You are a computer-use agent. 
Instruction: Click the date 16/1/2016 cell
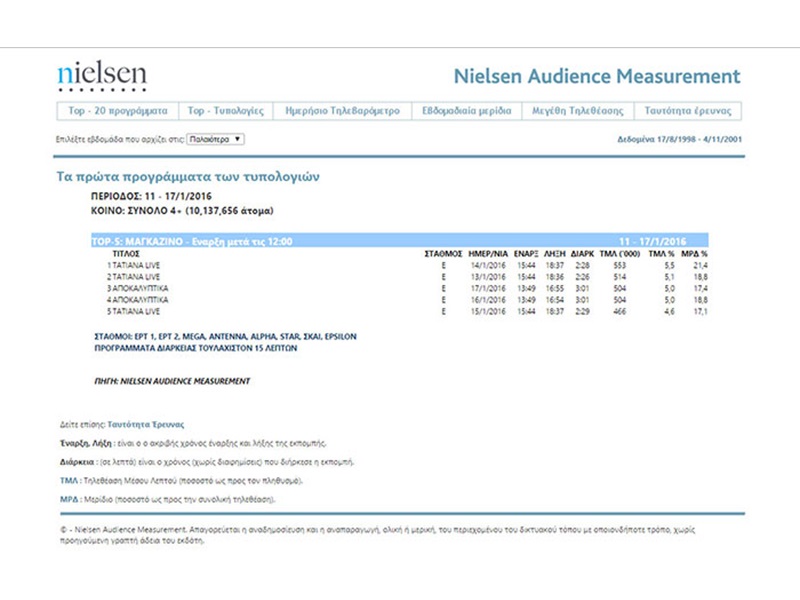[488, 300]
